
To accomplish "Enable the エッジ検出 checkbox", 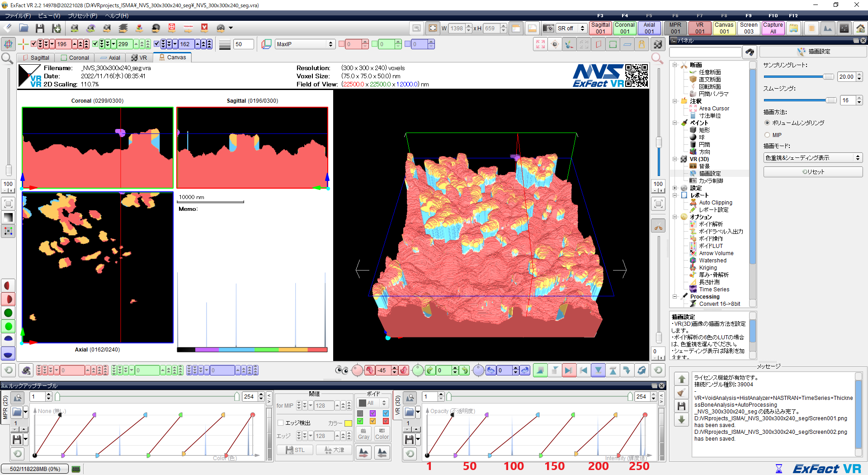I will [280, 423].
